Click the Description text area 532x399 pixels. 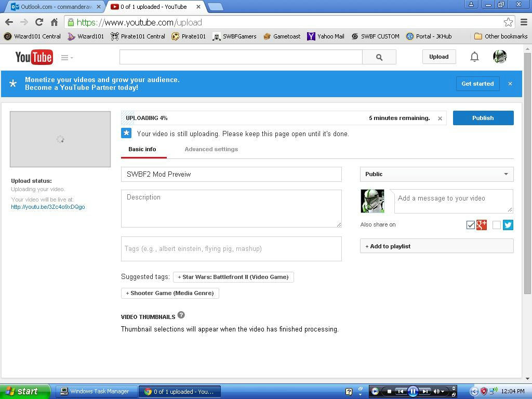click(x=231, y=208)
